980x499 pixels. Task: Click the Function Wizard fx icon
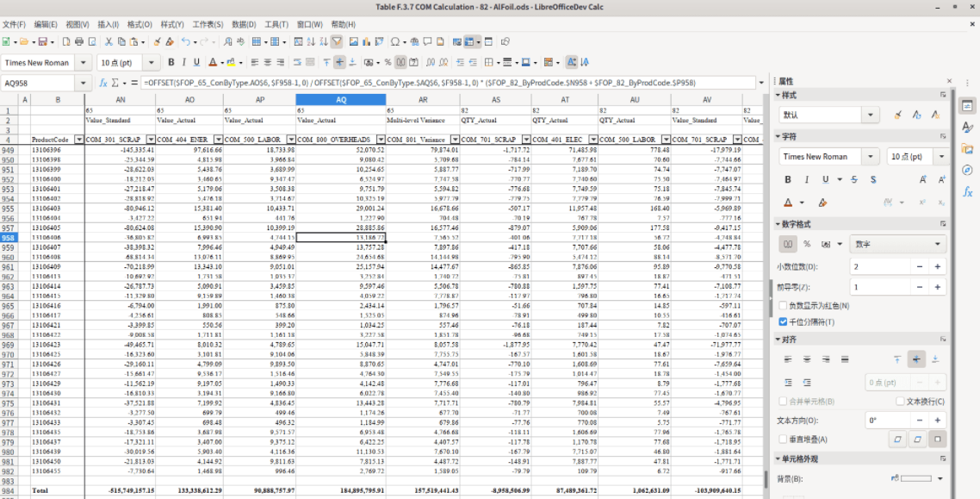(x=103, y=83)
